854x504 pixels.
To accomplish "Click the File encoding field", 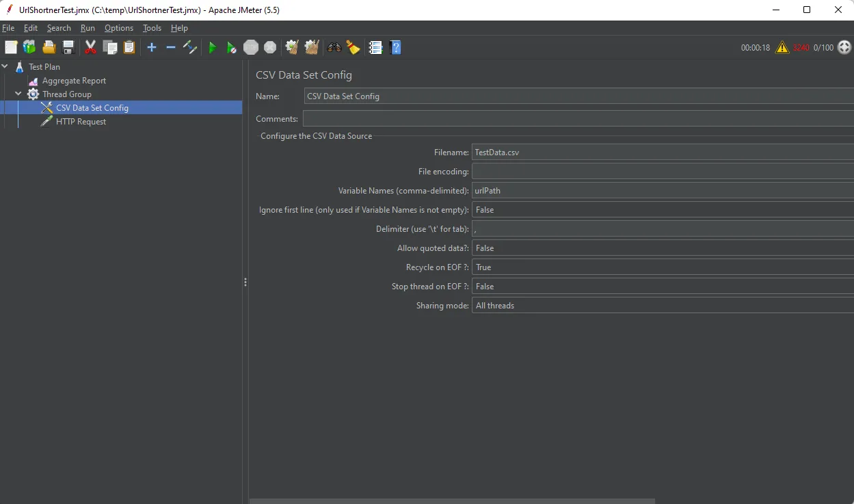I will (663, 172).
